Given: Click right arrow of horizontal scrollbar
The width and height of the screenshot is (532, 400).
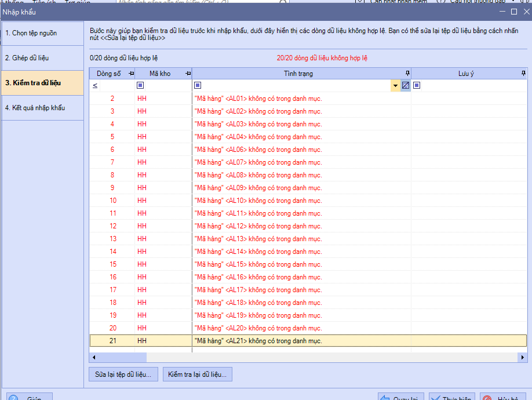Looking at the screenshot, I should tap(523, 358).
